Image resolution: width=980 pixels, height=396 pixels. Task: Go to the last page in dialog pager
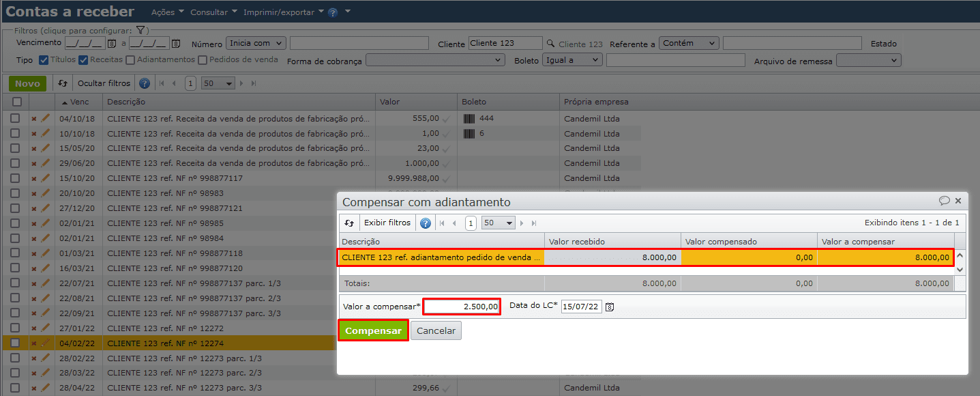click(534, 223)
